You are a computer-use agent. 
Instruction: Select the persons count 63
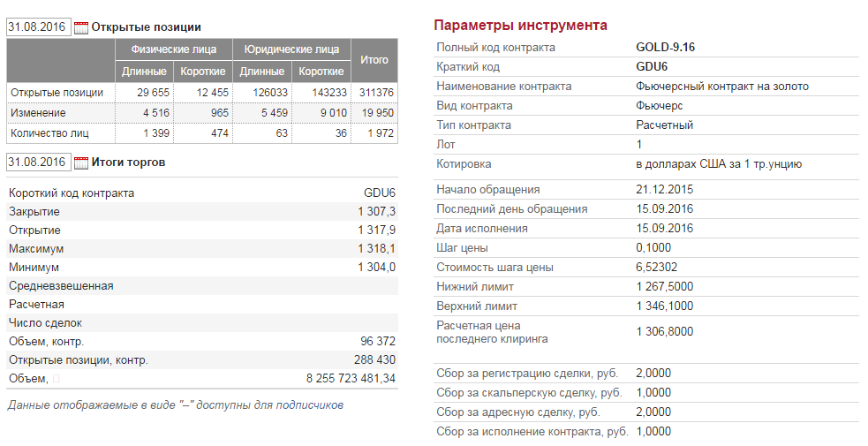point(282,133)
